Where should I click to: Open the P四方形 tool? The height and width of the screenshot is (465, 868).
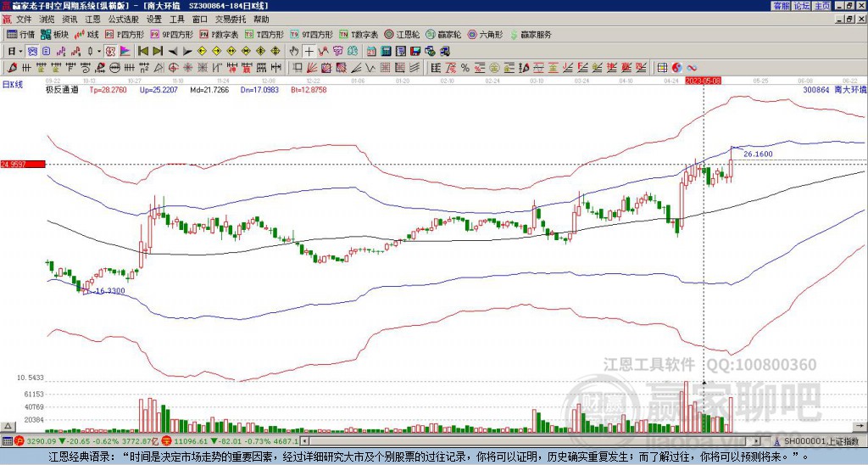point(124,34)
